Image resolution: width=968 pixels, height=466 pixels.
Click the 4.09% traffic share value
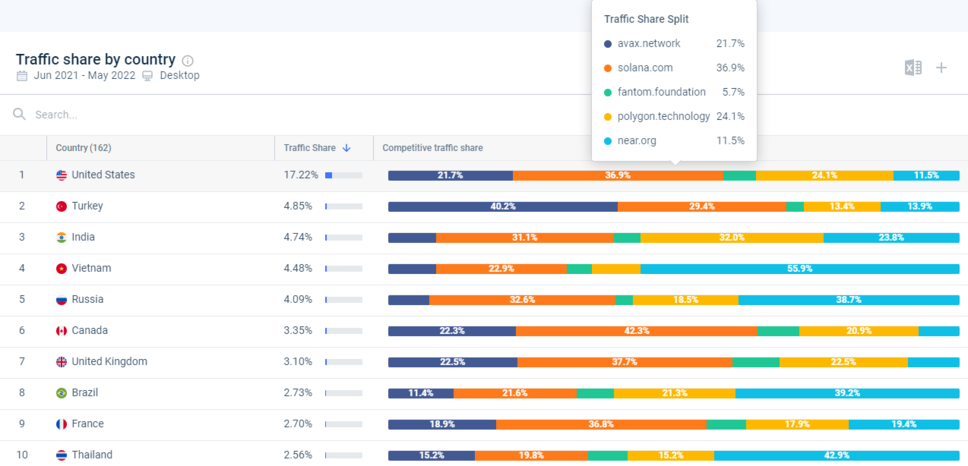point(298,299)
